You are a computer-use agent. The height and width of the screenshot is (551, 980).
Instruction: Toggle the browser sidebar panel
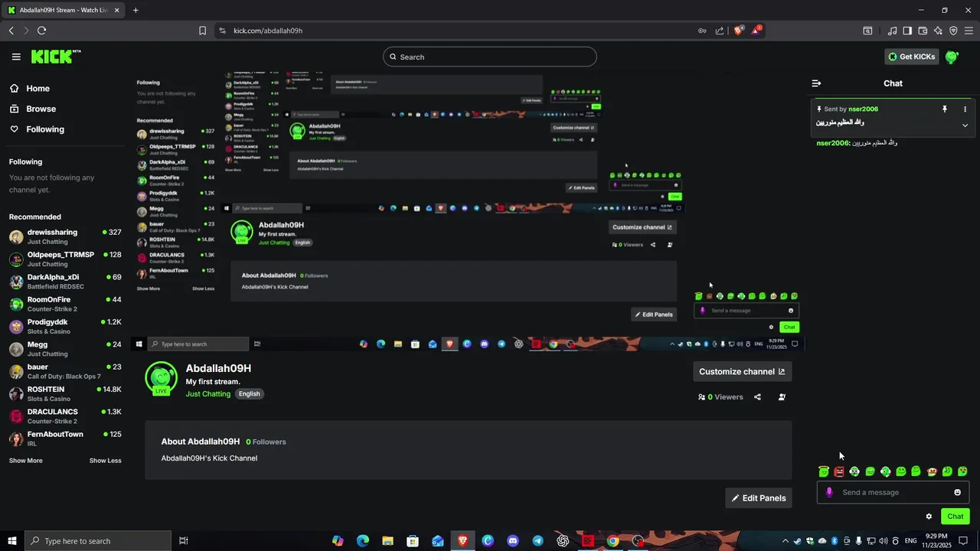coord(907,31)
